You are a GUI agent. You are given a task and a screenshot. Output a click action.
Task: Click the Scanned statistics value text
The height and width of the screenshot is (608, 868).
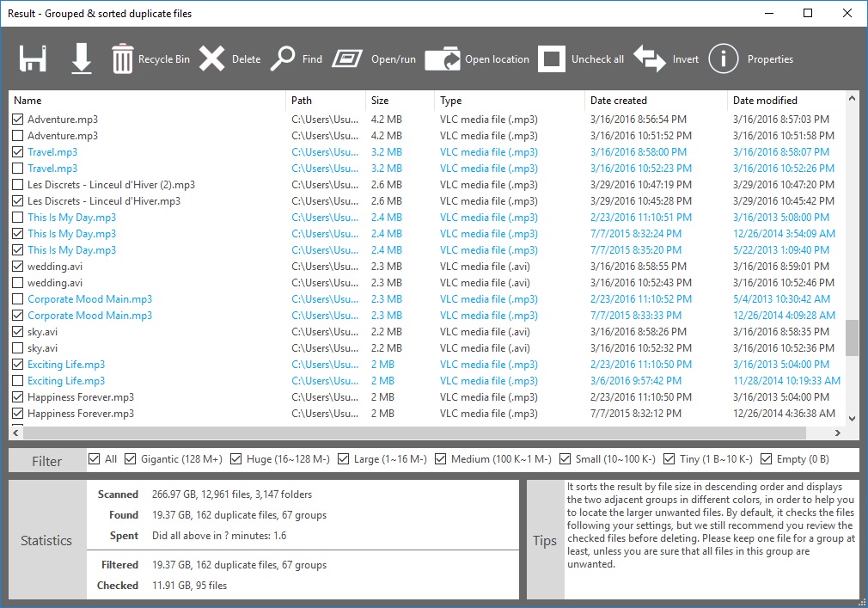(232, 494)
